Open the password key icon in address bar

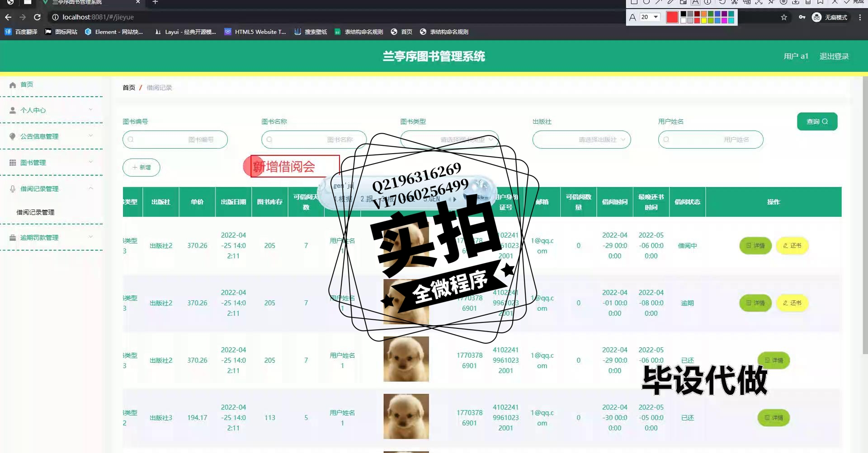[x=802, y=17]
